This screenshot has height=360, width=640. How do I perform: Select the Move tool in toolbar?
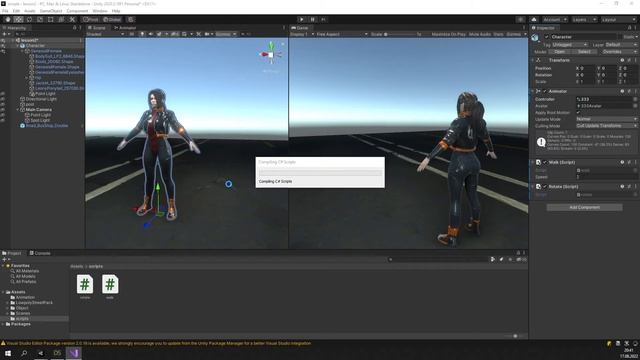tap(18, 19)
